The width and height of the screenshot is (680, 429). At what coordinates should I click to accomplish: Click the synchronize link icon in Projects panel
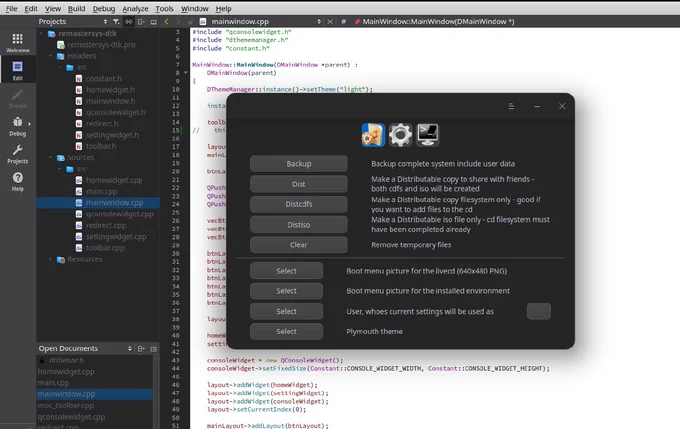128,21
